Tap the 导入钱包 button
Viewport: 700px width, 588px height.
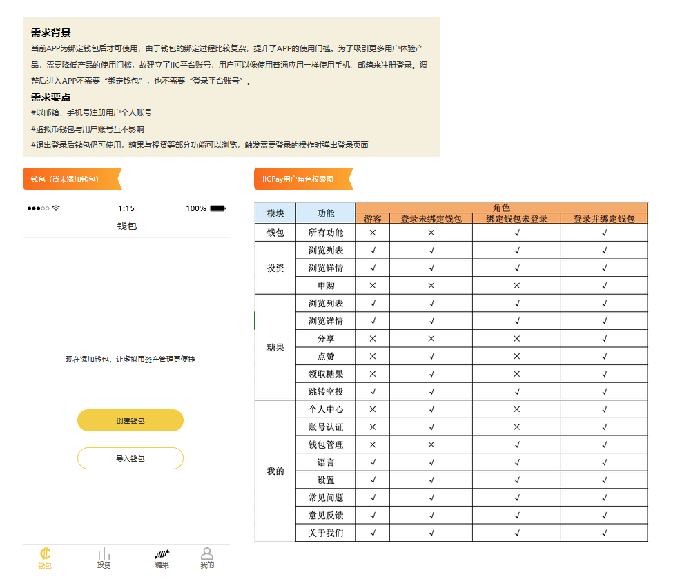pos(130,458)
